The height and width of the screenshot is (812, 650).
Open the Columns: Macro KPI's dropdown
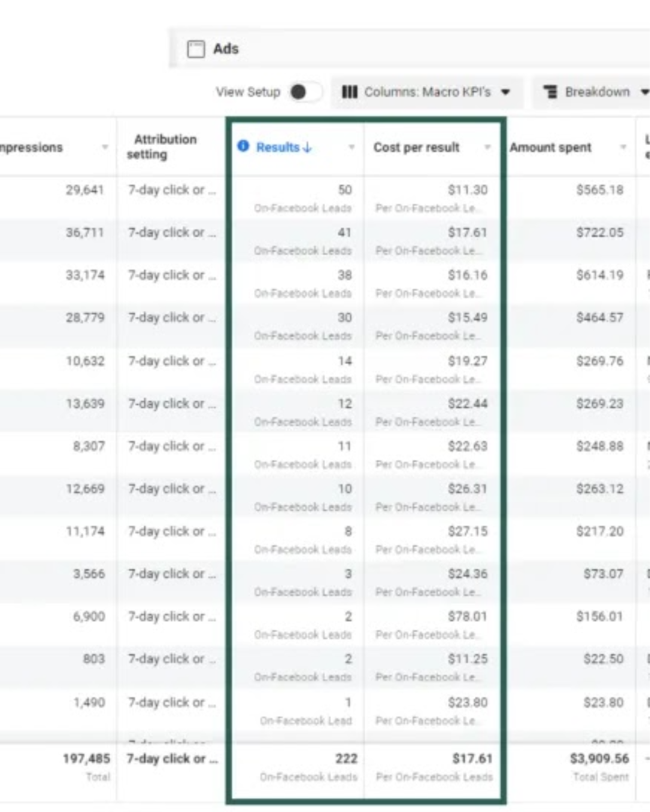(x=429, y=92)
